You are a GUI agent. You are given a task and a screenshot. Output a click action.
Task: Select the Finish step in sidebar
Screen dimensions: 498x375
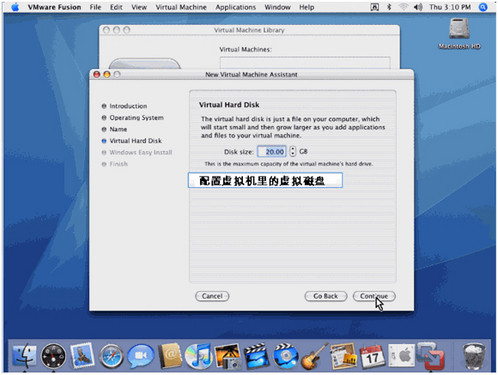click(115, 164)
